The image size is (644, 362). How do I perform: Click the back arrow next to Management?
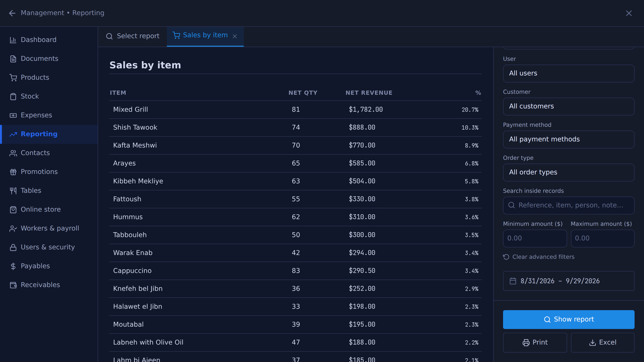tap(12, 13)
